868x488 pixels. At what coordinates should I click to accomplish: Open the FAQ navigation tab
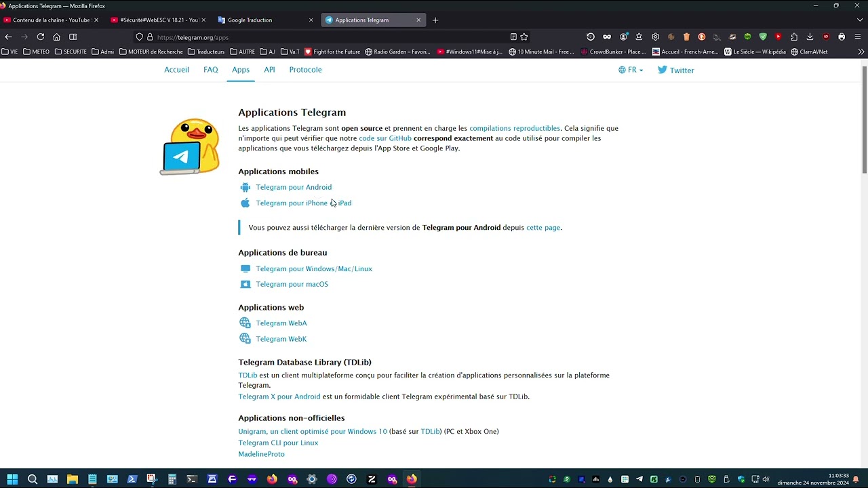(211, 70)
